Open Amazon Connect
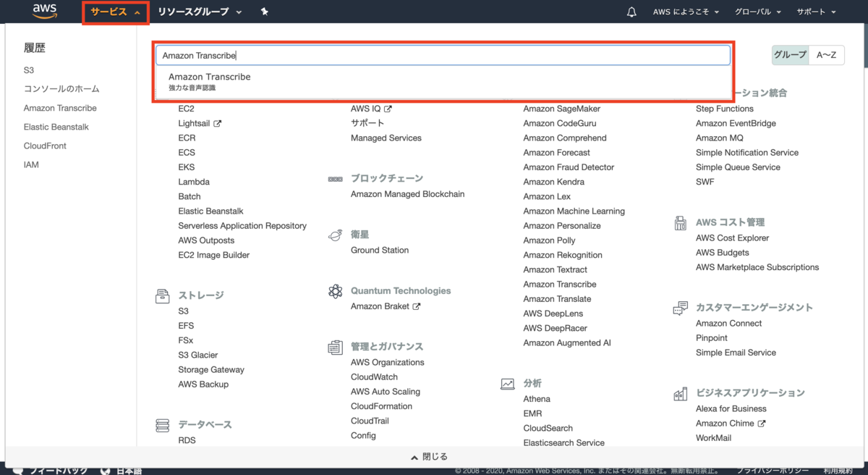Viewport: 868px width, 475px height. click(729, 323)
